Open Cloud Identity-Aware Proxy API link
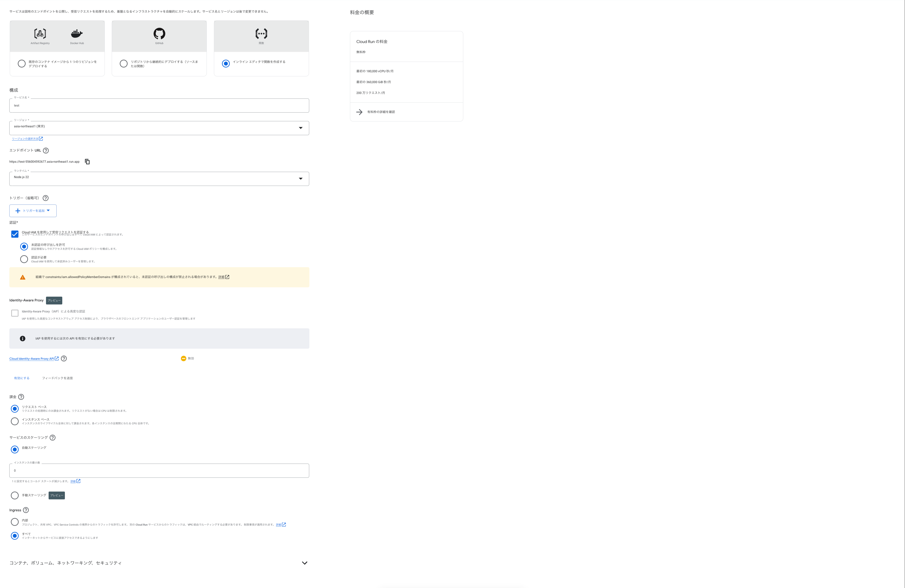 point(32,358)
